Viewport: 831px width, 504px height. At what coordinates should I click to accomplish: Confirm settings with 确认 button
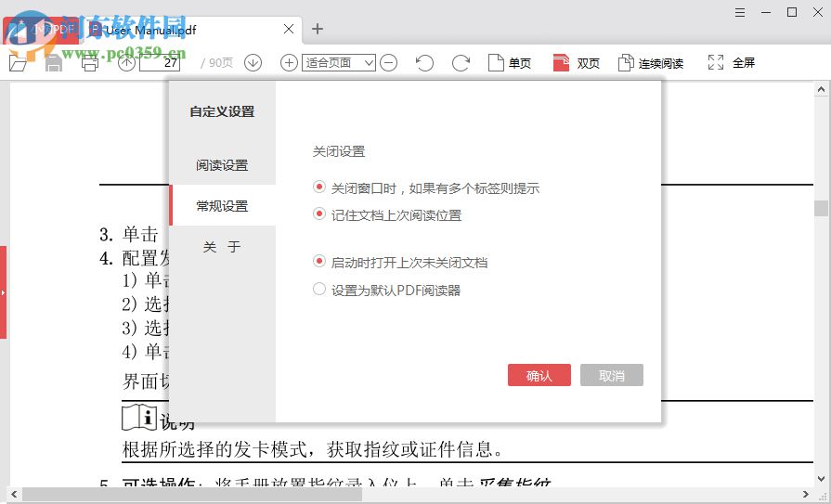click(x=539, y=375)
